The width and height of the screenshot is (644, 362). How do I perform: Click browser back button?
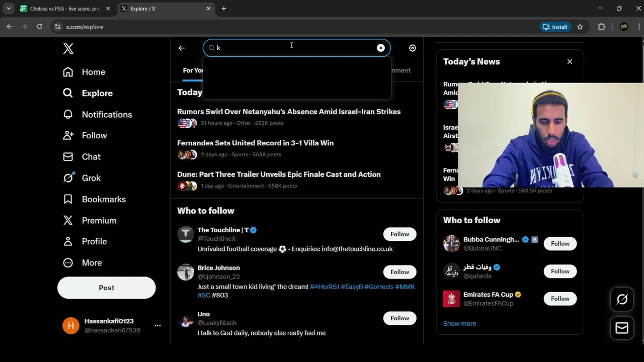coord(9,27)
